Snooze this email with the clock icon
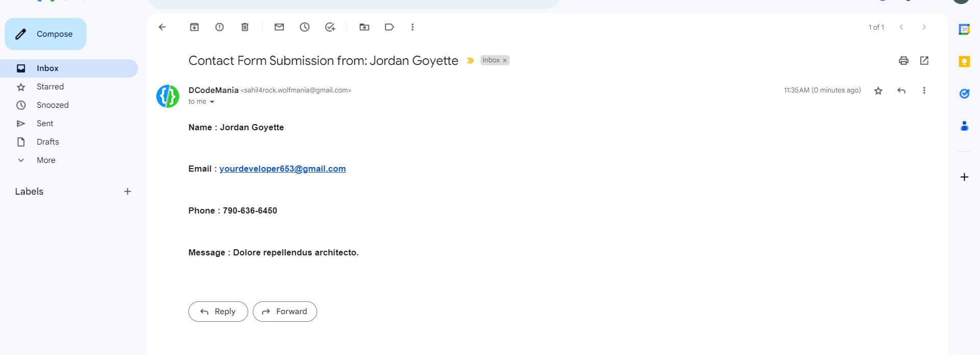 pyautogui.click(x=304, y=27)
